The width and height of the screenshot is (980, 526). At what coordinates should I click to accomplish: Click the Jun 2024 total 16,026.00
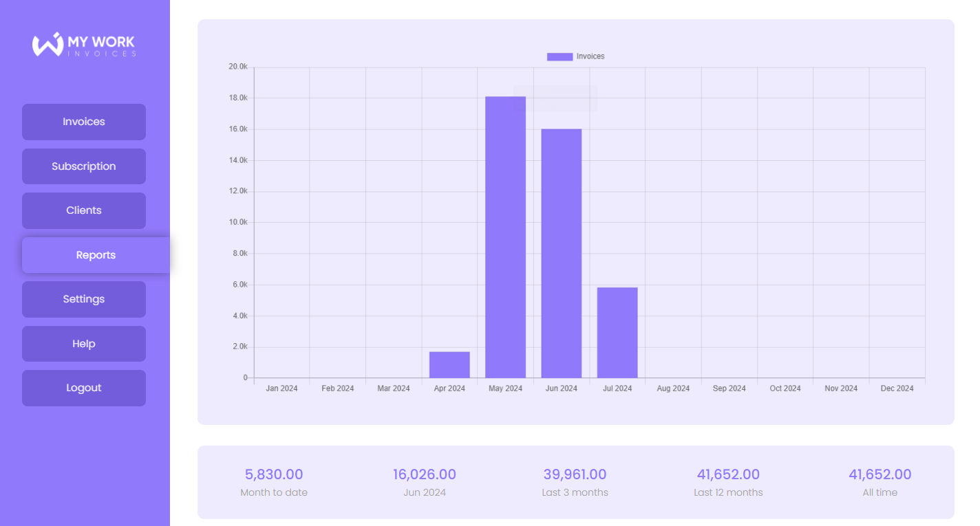(x=425, y=474)
